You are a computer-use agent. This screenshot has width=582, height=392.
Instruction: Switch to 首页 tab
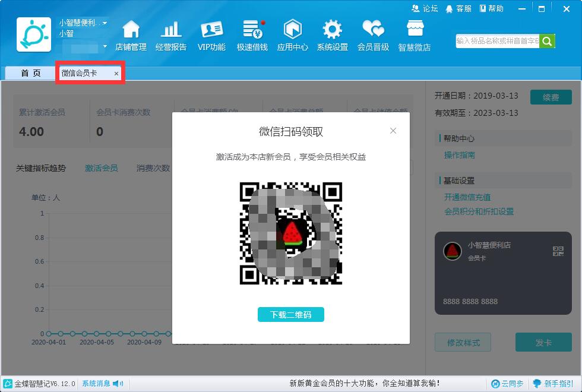30,73
